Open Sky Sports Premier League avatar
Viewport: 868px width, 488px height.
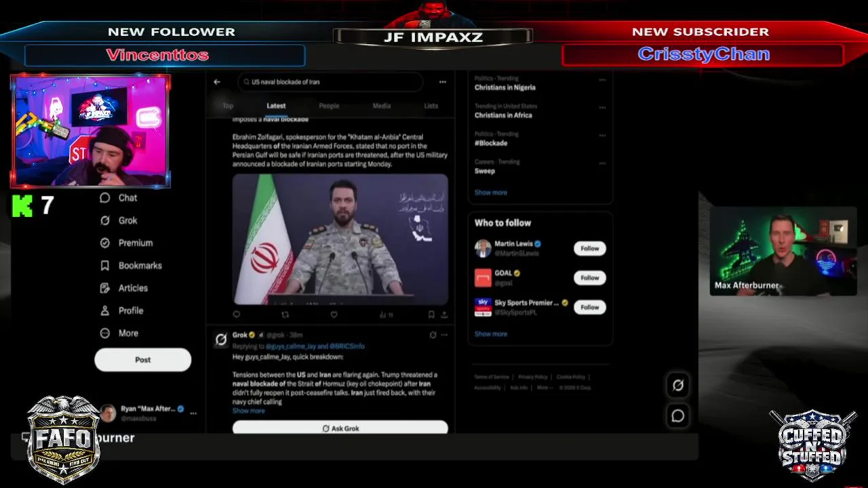[483, 308]
